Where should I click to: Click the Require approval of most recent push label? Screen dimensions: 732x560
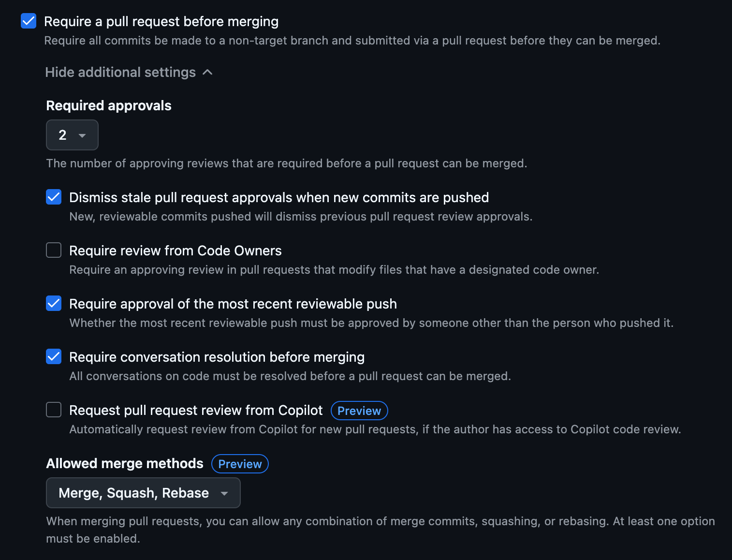point(233,304)
